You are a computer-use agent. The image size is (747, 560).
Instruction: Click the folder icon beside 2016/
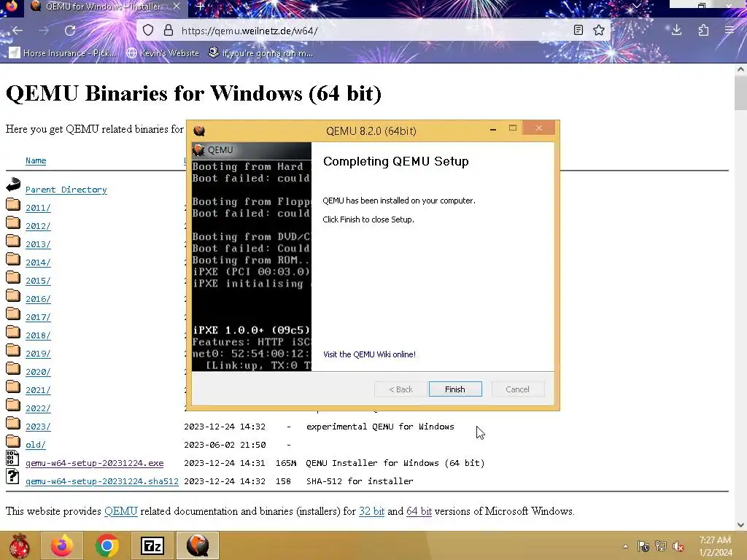point(13,296)
